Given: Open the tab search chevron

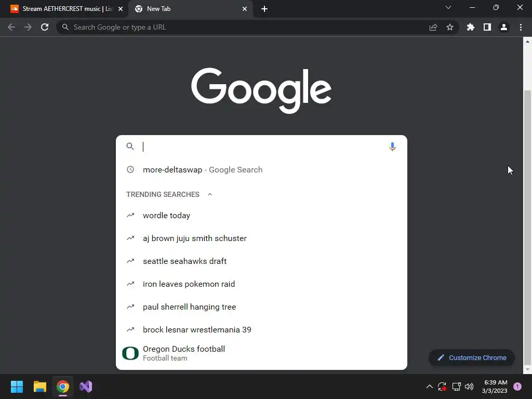Looking at the screenshot, I should (448, 7).
